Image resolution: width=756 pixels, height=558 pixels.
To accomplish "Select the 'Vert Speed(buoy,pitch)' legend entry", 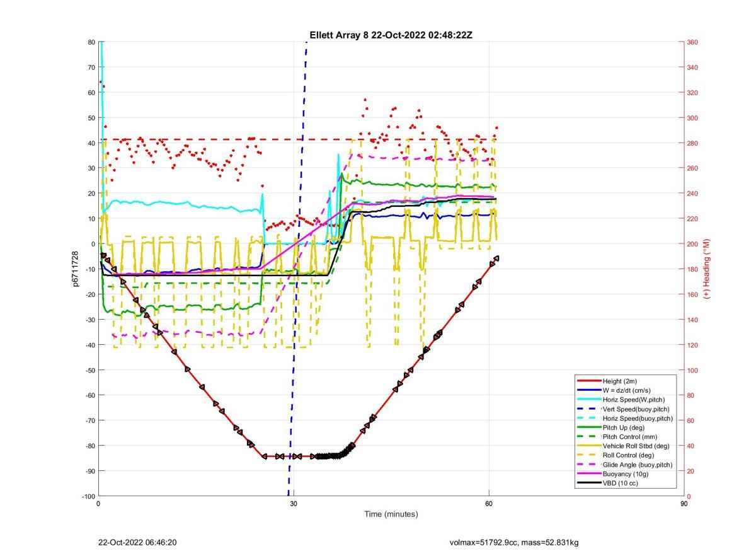I will pos(637,409).
